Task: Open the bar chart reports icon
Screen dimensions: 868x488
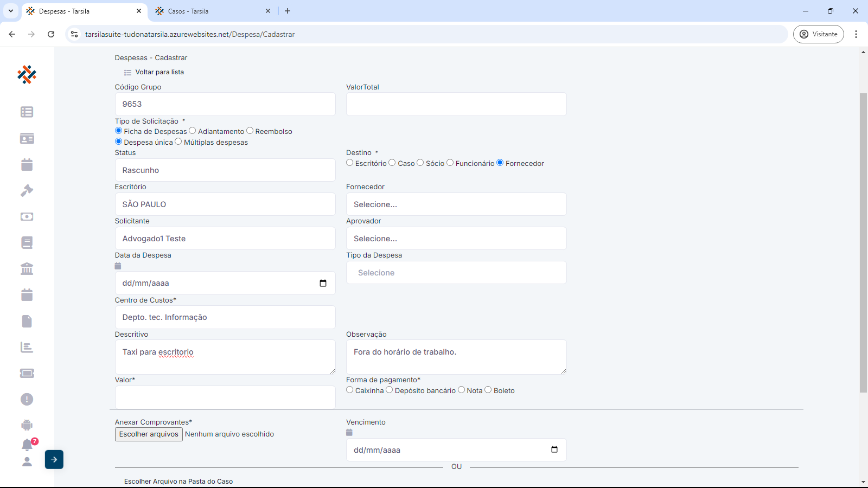Action: pos(27,347)
